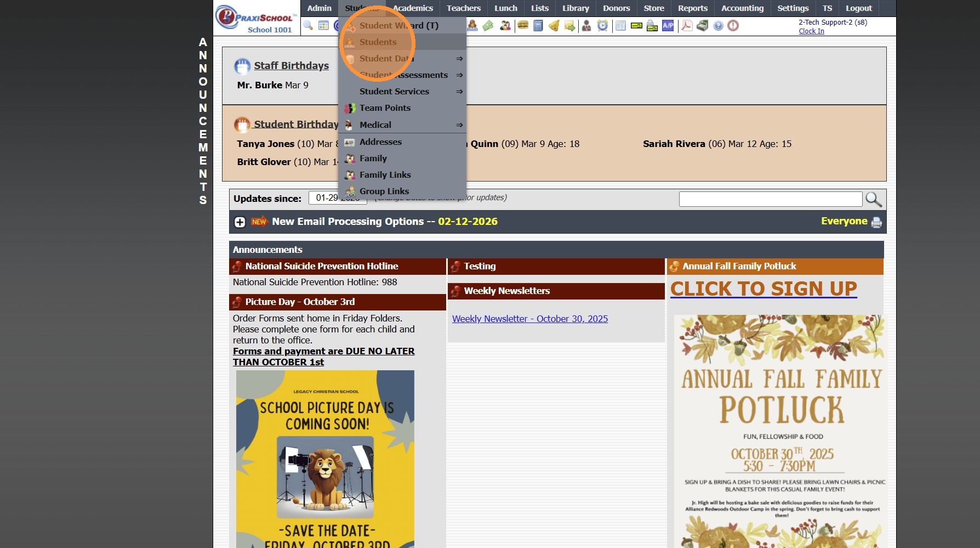Click megaphone icon beside Annual Fall Family Potluck
The image size is (980, 548).
[674, 267]
